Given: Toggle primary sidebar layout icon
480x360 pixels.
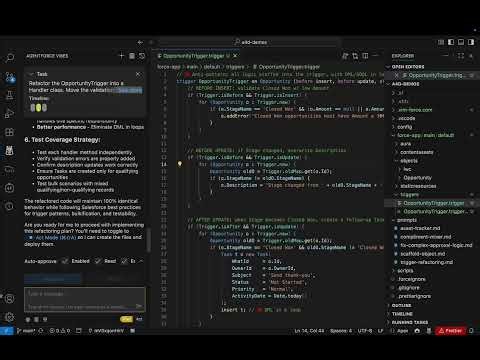Looking at the screenshot, I should pyautogui.click(x=451, y=42).
